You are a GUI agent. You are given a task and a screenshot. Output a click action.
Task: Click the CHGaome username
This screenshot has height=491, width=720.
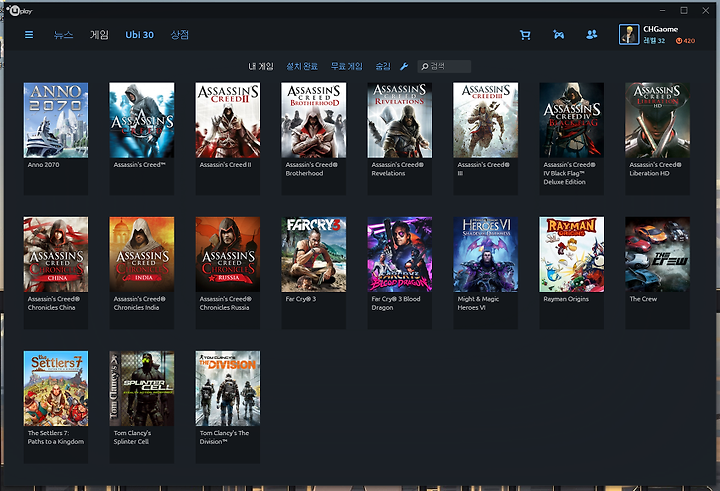tap(660, 29)
